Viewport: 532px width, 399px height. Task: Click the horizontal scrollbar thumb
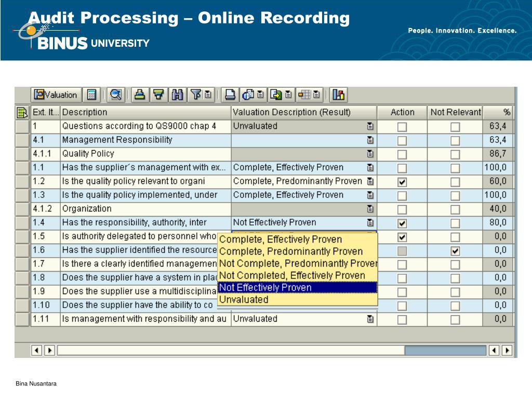point(445,350)
